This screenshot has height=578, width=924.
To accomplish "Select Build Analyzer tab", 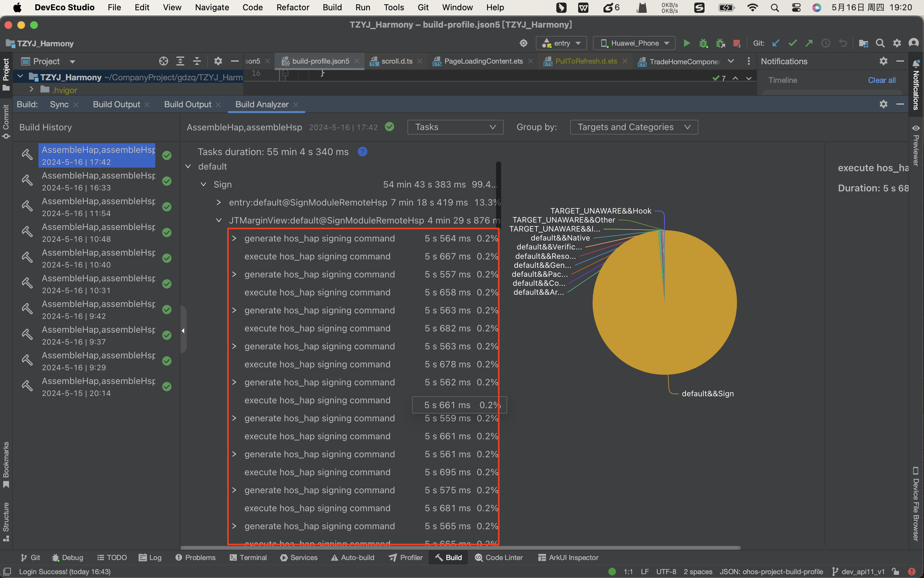I will (262, 104).
